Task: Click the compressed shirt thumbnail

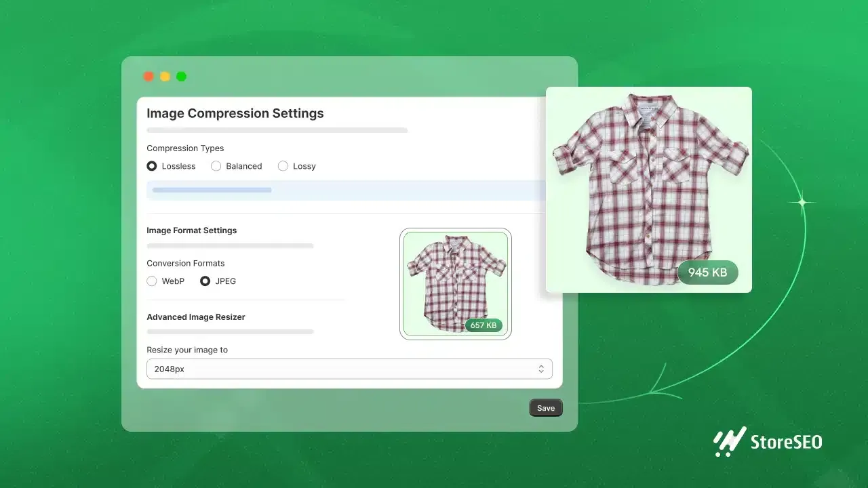Action: [x=456, y=283]
